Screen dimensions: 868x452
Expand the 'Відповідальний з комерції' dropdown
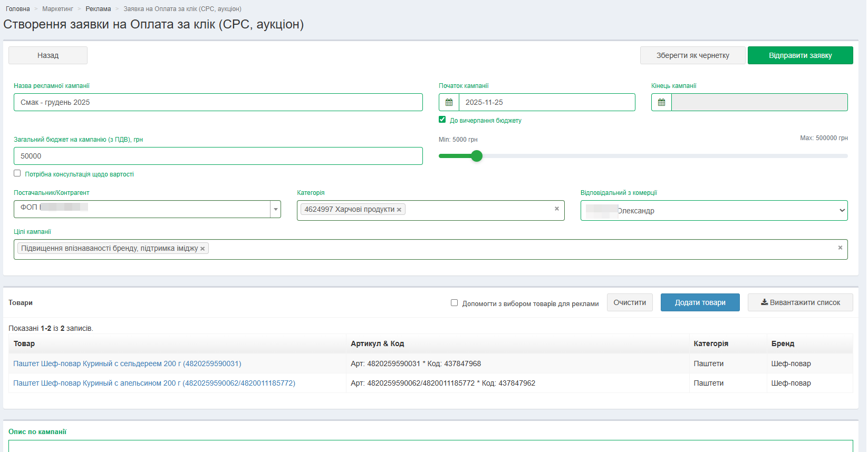coord(842,211)
